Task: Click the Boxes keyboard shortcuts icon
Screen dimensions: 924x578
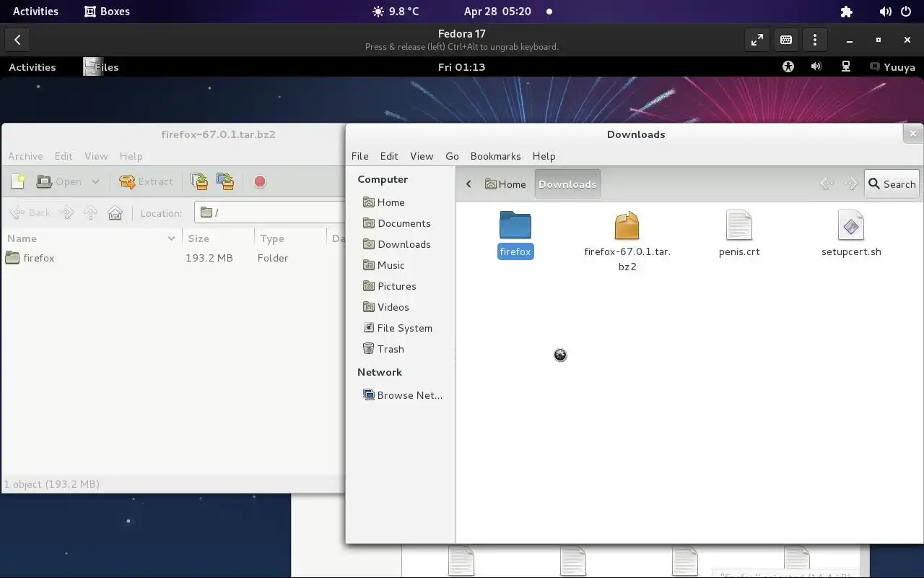Action: [x=786, y=40]
